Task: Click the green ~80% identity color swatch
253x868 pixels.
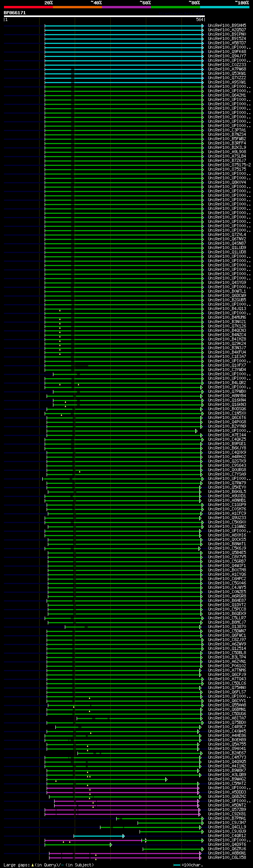Action: [176, 7]
